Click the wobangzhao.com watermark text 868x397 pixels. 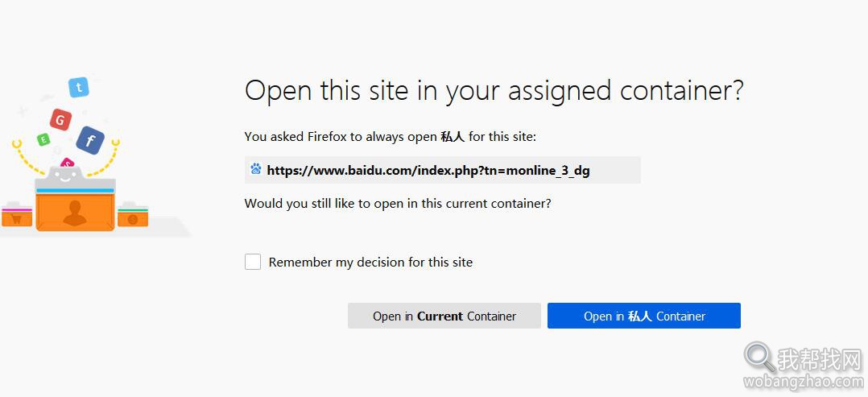[x=804, y=382]
